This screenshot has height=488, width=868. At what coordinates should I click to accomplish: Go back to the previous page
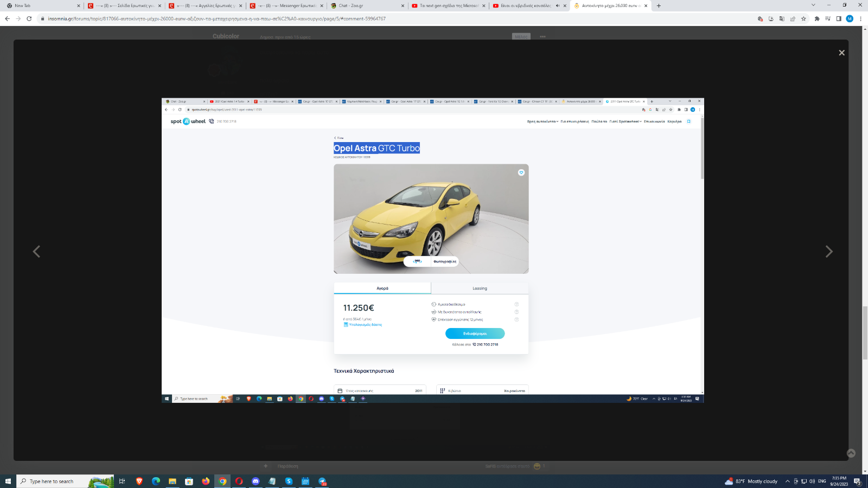tap(7, 18)
